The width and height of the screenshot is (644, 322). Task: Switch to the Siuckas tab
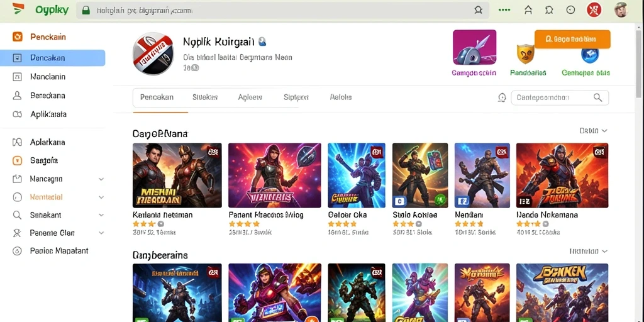tap(205, 97)
